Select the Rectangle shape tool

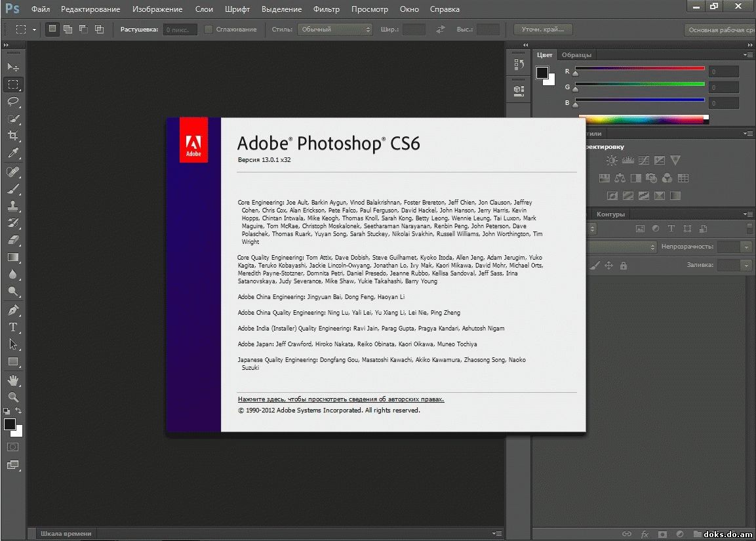[x=13, y=361]
